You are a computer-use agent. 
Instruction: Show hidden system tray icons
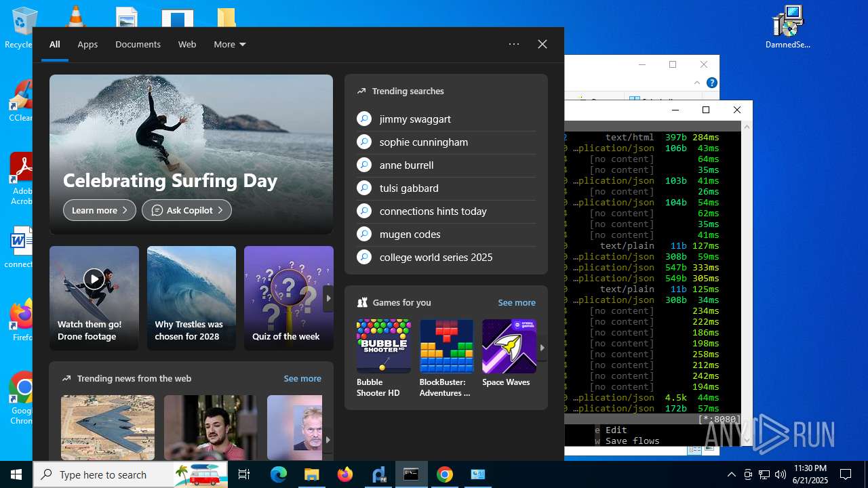click(731, 474)
